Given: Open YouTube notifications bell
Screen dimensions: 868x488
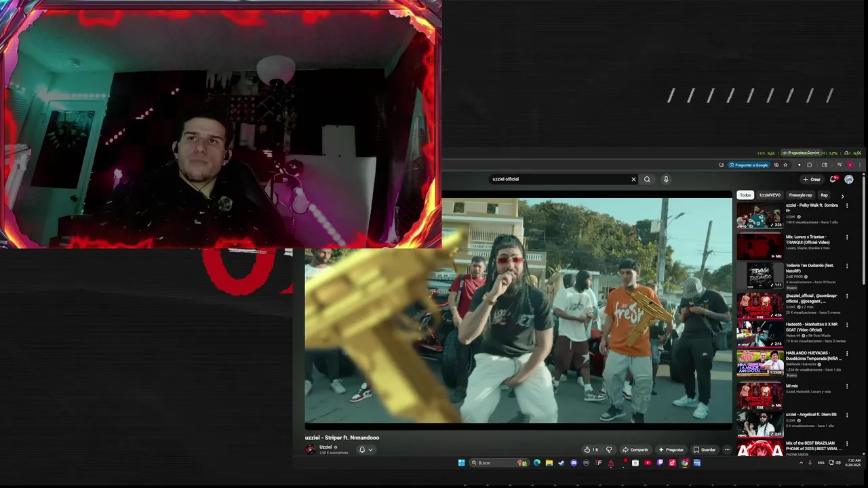Looking at the screenshot, I should (833, 179).
